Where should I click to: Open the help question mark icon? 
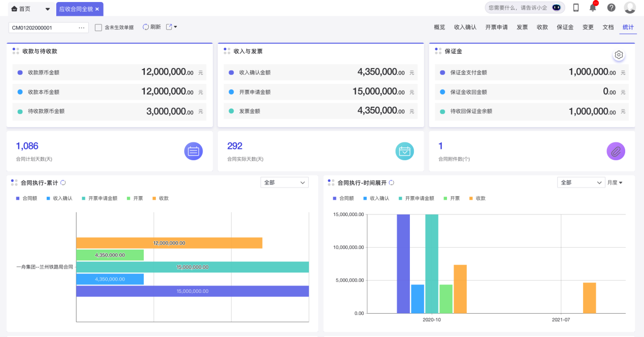pyautogui.click(x=611, y=8)
